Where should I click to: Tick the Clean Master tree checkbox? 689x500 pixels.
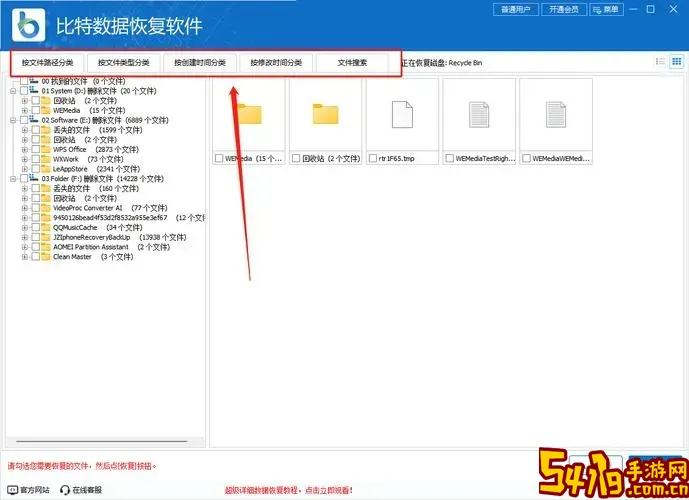click(36, 257)
